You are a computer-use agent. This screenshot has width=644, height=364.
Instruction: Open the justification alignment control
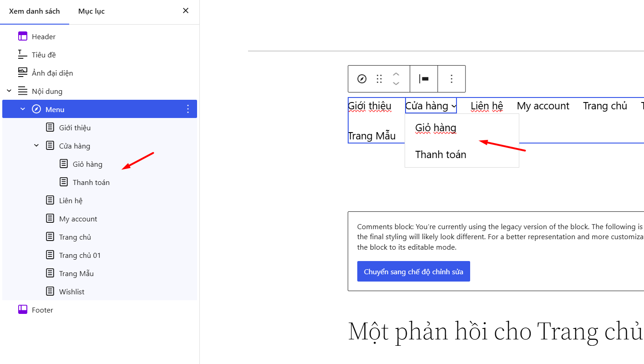tap(423, 79)
